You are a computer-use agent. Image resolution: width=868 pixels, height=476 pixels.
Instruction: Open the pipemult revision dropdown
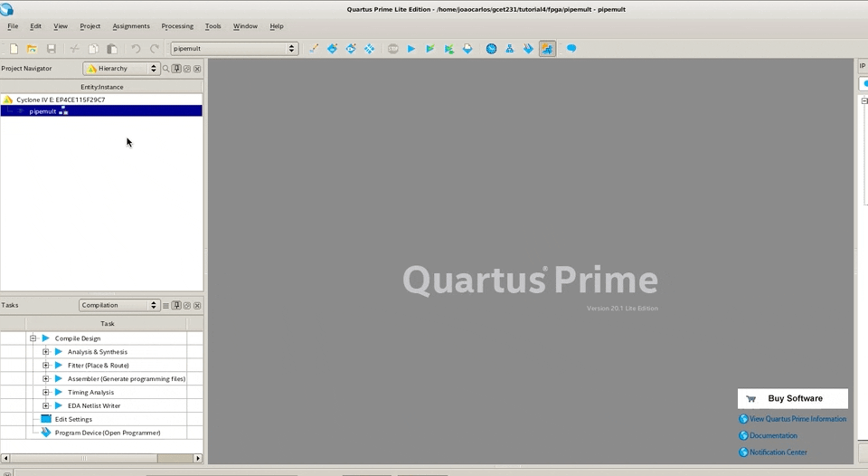(x=235, y=49)
